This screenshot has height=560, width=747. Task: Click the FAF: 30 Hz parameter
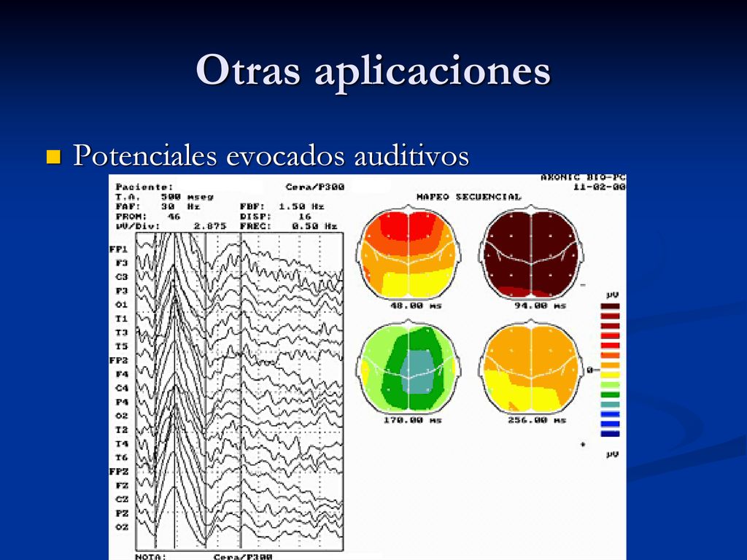[158, 206]
